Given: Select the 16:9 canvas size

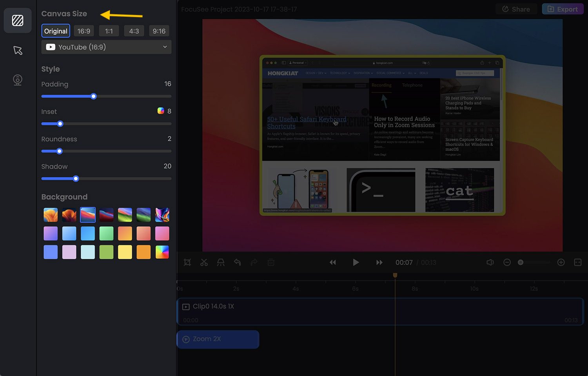Looking at the screenshot, I should (x=84, y=31).
